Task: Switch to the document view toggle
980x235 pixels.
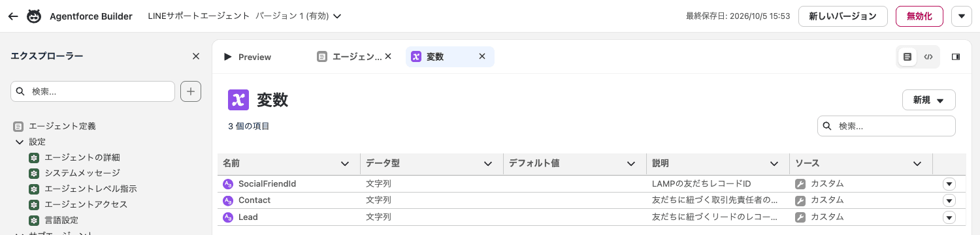Action: tap(907, 57)
